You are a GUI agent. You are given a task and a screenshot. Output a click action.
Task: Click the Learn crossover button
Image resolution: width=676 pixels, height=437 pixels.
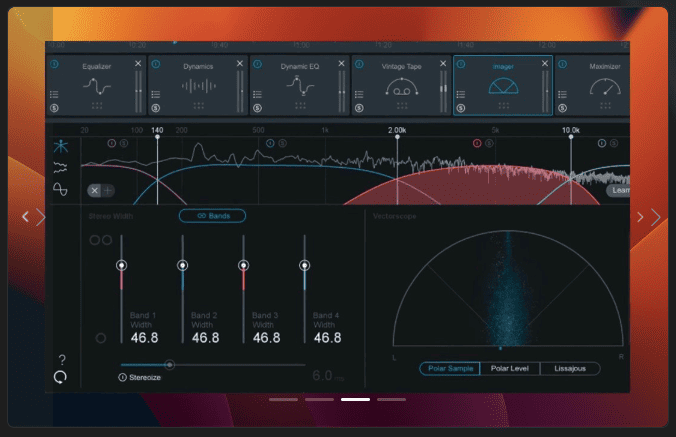[x=619, y=190]
